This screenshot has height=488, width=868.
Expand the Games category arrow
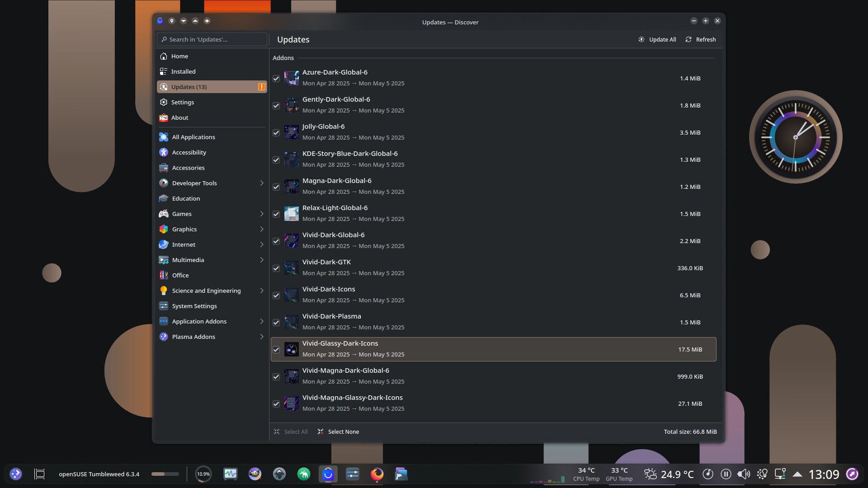coord(261,214)
